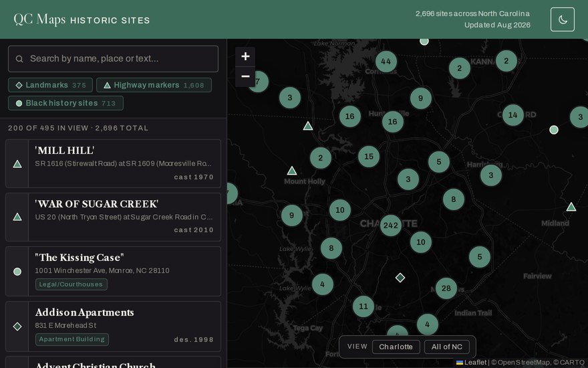The image size is (588, 368).
Task: Open the 'WAR OF SUGAR CREEK' card
Action: pyautogui.click(x=113, y=217)
